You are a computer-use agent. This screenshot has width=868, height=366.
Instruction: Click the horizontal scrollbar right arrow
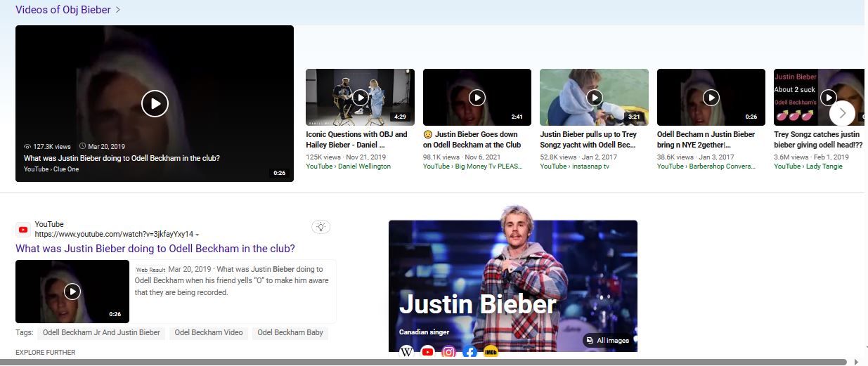pos(856,362)
